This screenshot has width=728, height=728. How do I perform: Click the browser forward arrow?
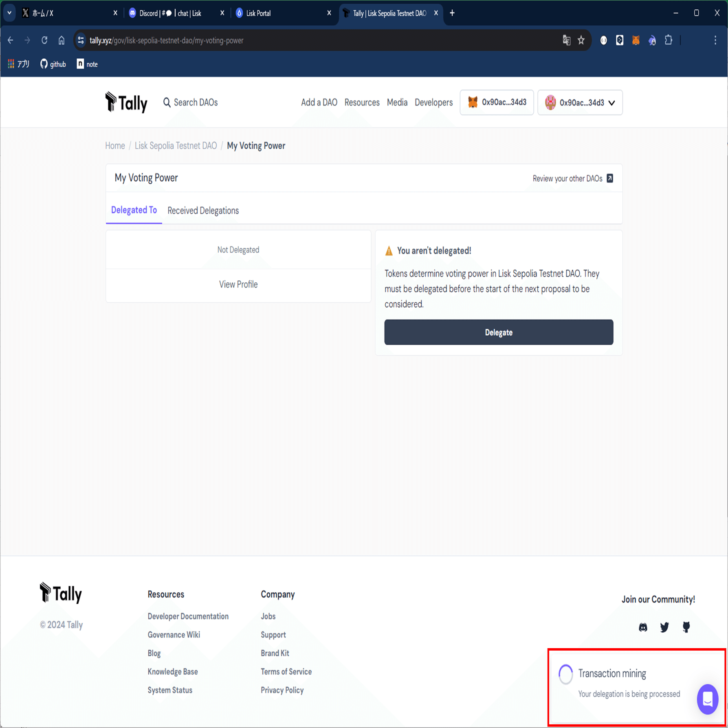coord(27,40)
